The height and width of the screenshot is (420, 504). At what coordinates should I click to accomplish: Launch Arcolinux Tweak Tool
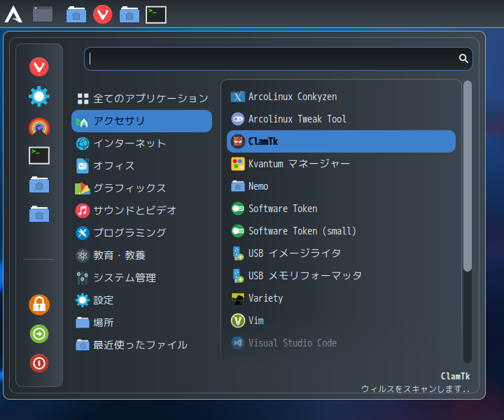point(341,119)
